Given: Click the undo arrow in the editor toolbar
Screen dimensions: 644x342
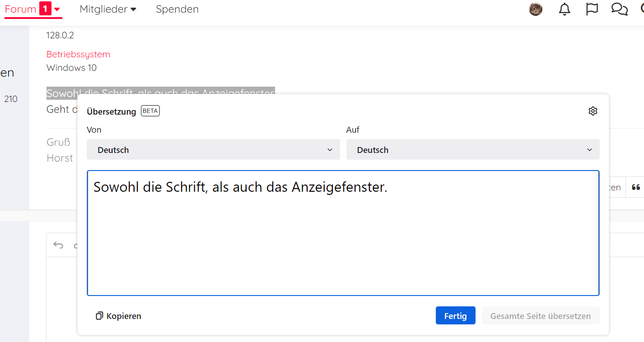Looking at the screenshot, I should pos(58,245).
